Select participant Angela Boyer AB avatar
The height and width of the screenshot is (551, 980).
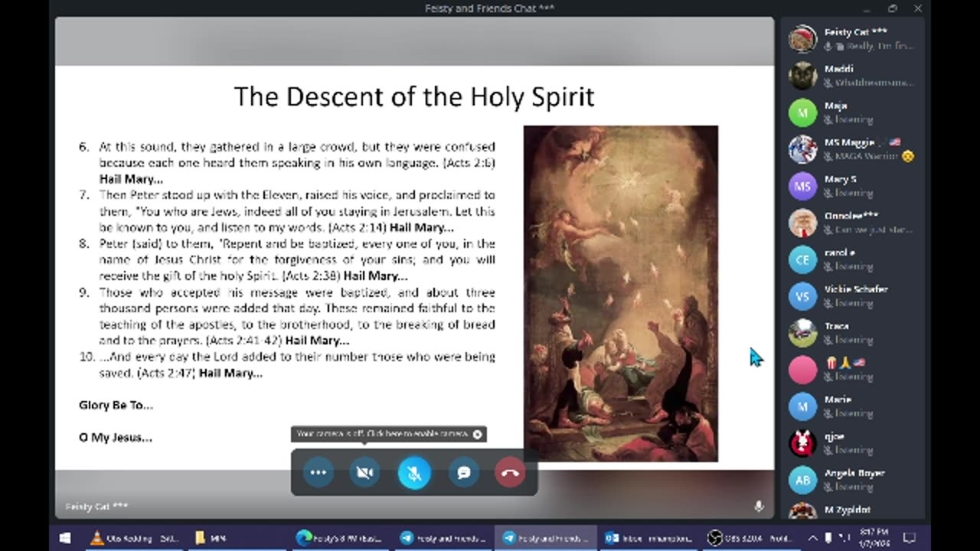click(802, 480)
